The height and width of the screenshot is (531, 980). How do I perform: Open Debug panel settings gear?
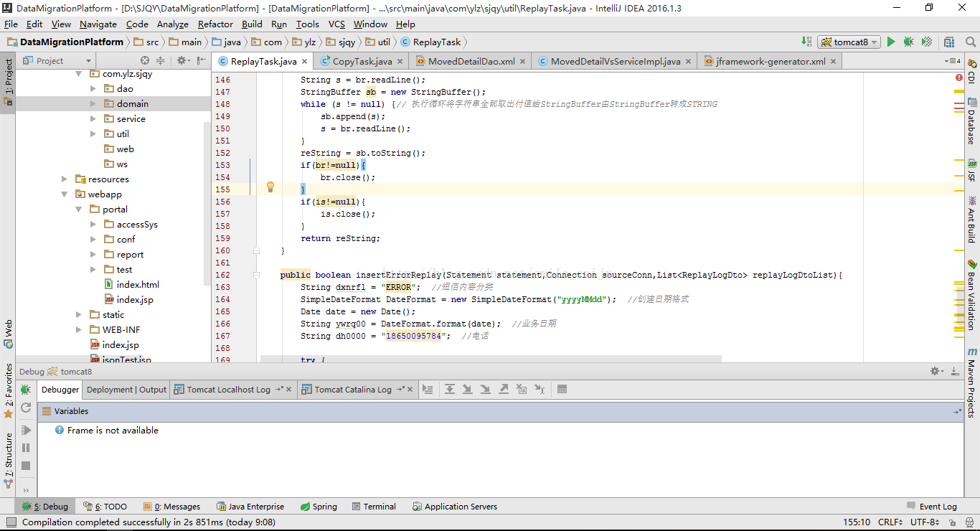coord(936,372)
